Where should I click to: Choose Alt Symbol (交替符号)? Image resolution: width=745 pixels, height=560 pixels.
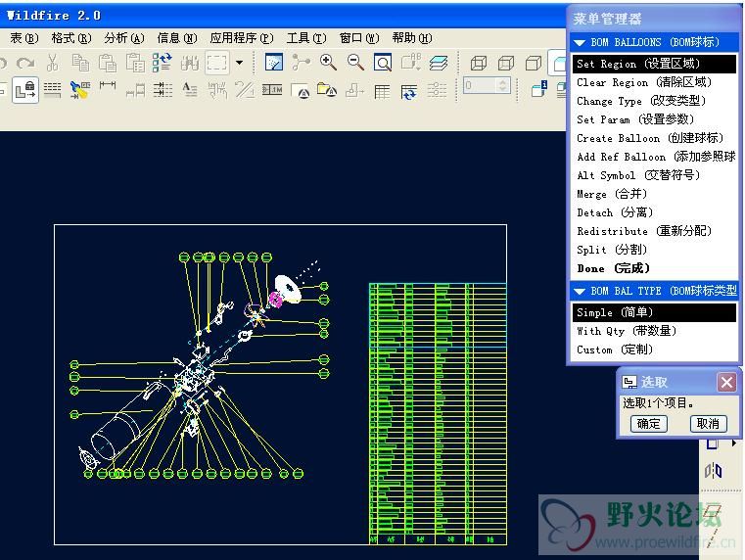[654, 175]
